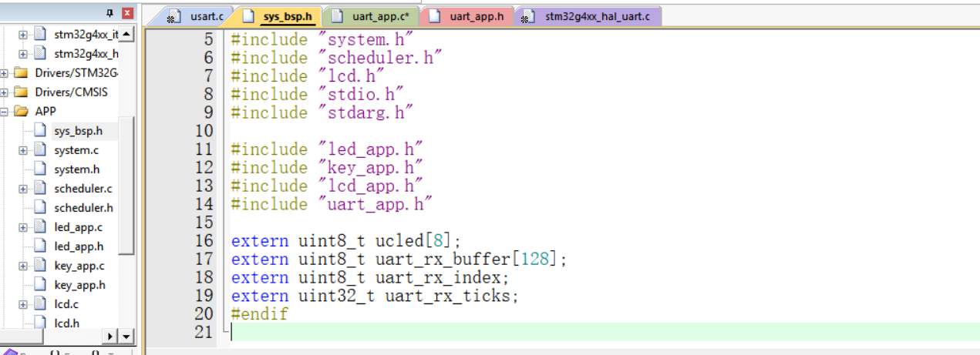
Task: Select scheduler.h in the project tree
Action: coord(84,208)
